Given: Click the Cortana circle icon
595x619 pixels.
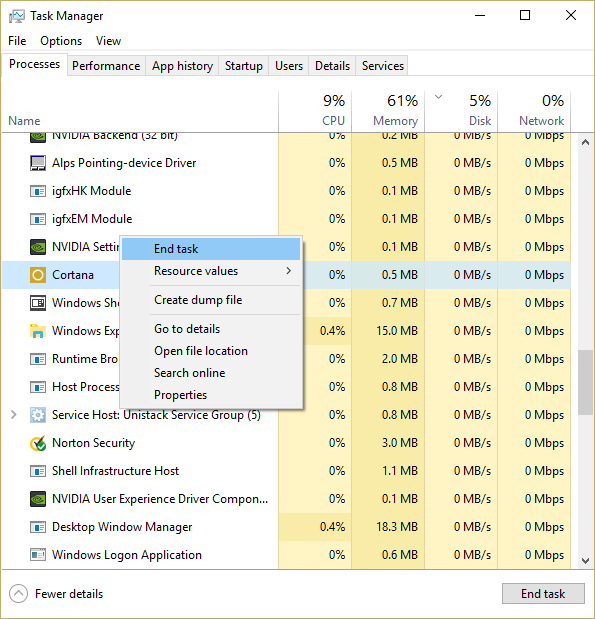Looking at the screenshot, I should (x=38, y=275).
